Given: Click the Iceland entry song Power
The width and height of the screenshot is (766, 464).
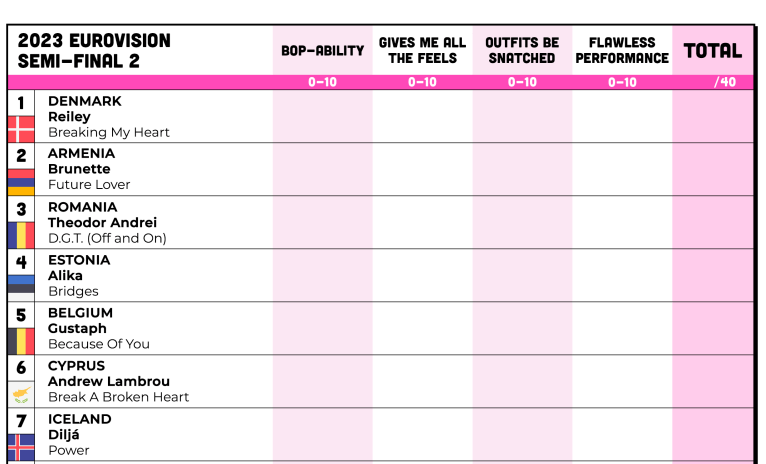Looking at the screenshot, I should click(68, 450).
